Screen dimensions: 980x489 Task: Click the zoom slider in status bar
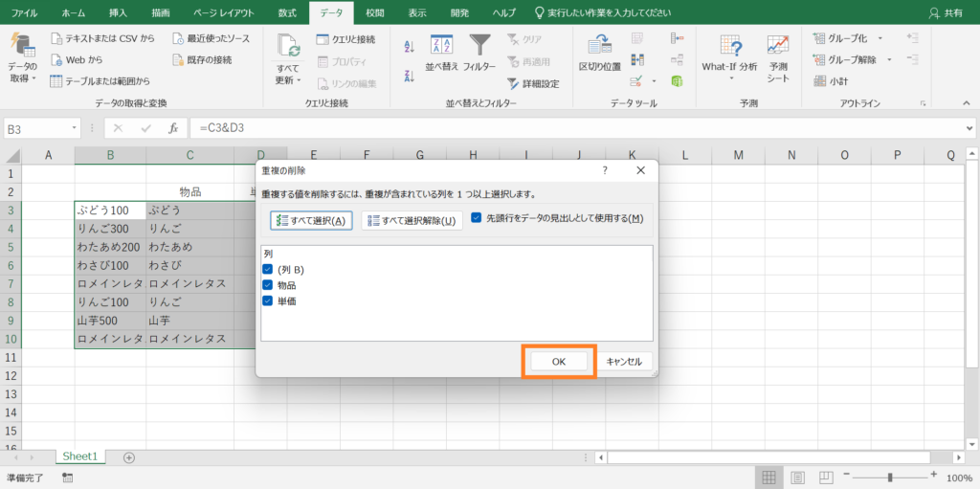click(x=890, y=478)
